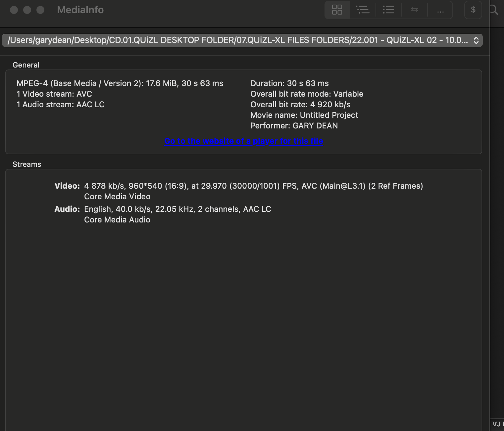Click the dollar sign subscription button
504x431 pixels.
click(473, 10)
